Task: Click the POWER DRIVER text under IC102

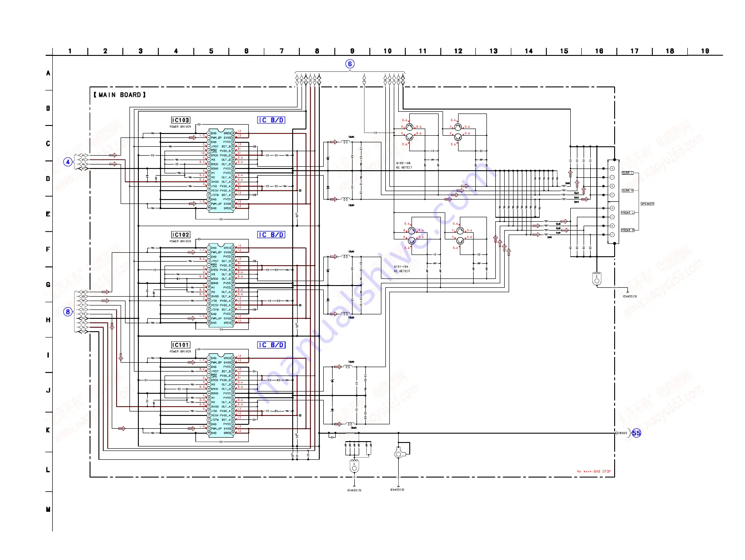Action: [180, 242]
